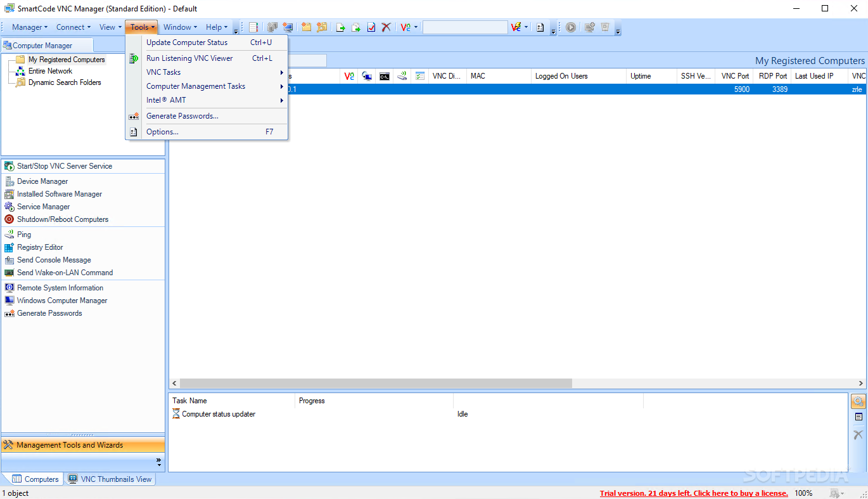This screenshot has width=868, height=499.
Task: Click the status bar network icon
Action: point(836,493)
